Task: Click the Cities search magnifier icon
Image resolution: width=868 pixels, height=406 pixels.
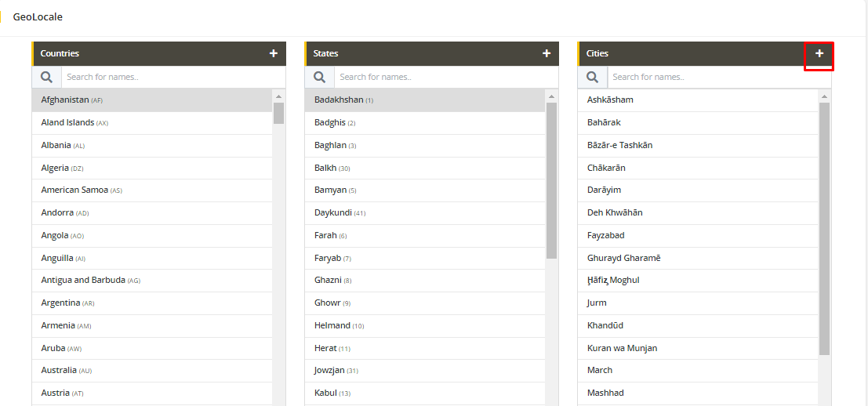Action: (x=592, y=77)
